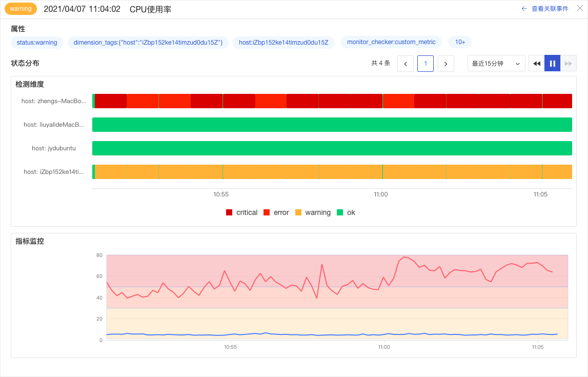Click the host:iZbp152ke14timzud0du15Z tag
Screen dimensions: 588x377
pos(283,43)
